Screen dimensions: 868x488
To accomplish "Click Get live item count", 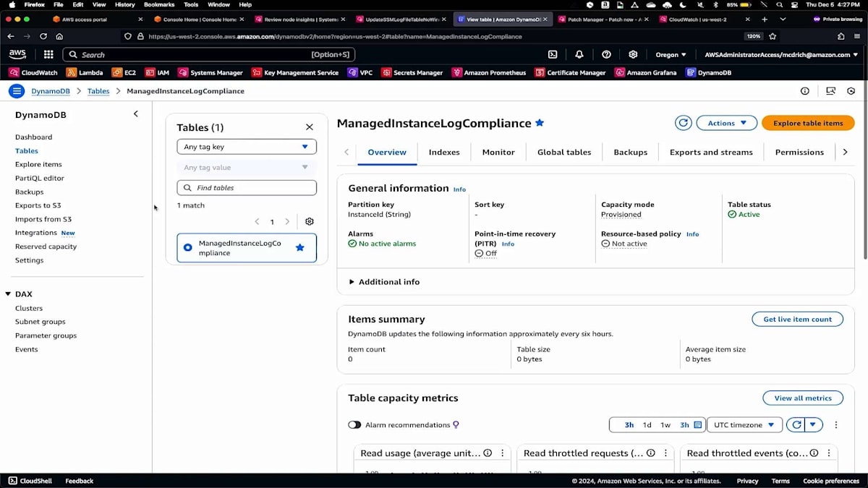I will (x=797, y=319).
